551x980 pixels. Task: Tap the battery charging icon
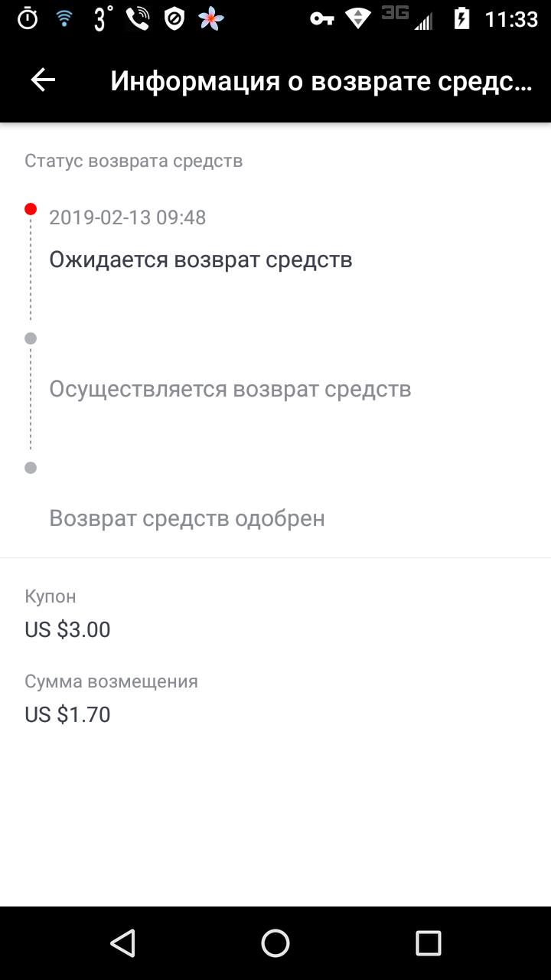click(461, 18)
